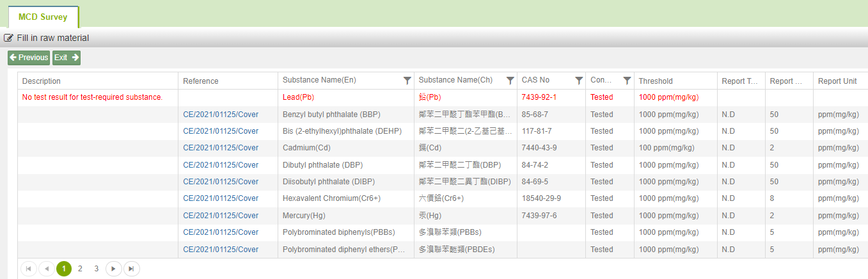The height and width of the screenshot is (279, 868).
Task: Select page 3 in the pager
Action: tap(97, 269)
